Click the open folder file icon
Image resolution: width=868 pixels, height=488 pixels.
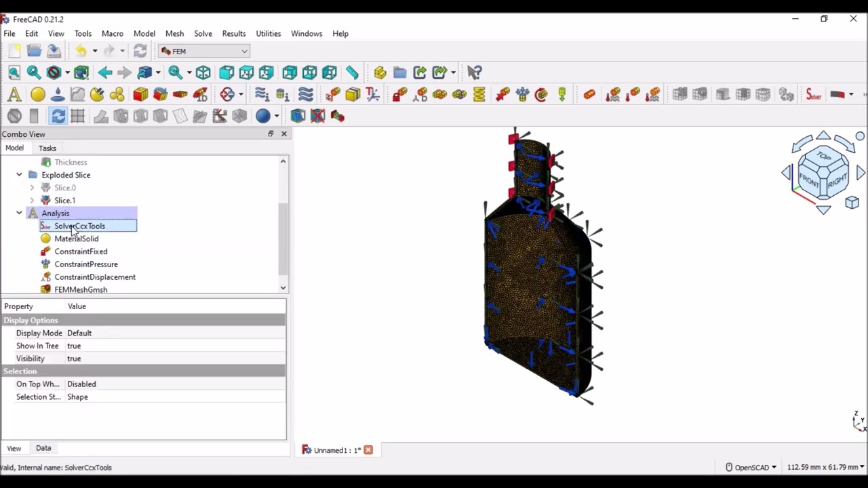click(34, 51)
